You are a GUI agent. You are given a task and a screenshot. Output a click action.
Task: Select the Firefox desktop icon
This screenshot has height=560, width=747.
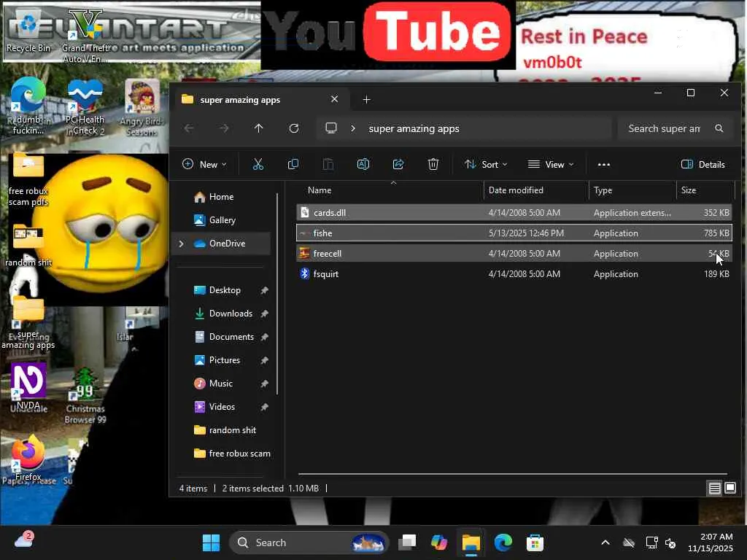28,458
